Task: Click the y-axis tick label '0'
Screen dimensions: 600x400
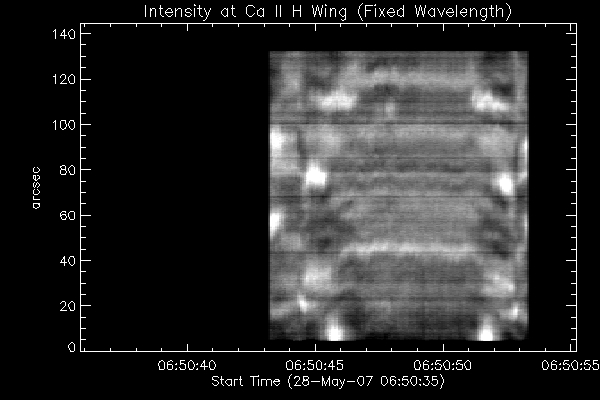Action: pos(72,347)
